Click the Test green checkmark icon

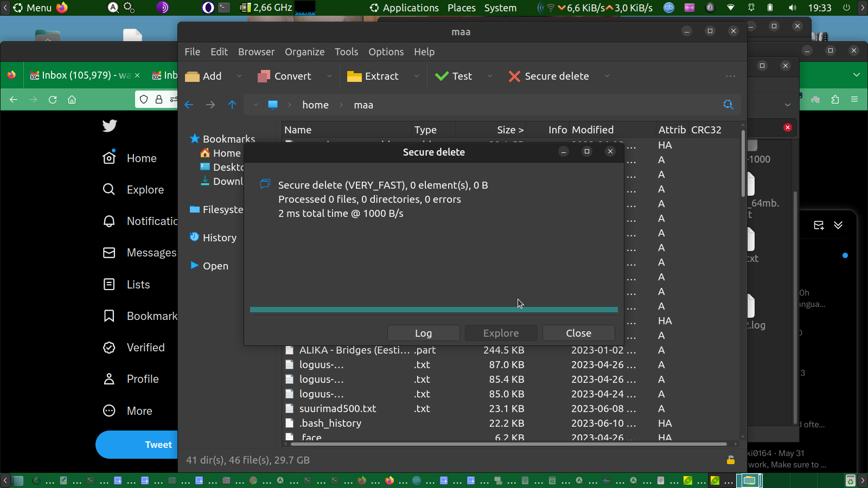click(442, 76)
